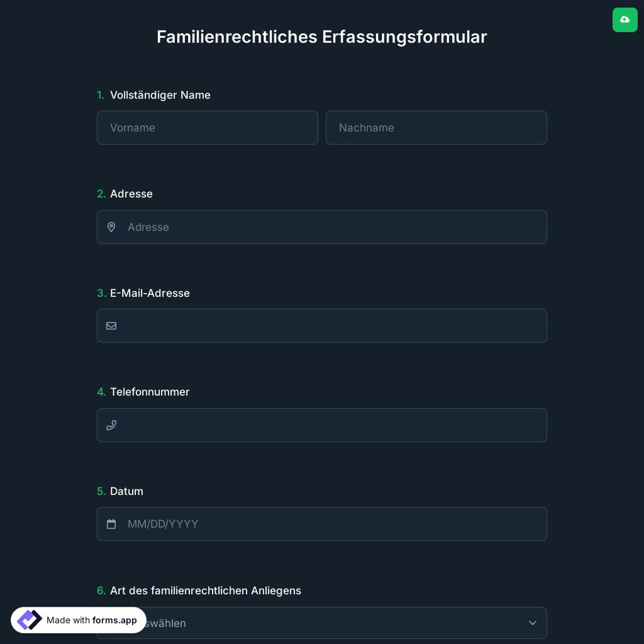Click the Made with forms.app badge
The width and height of the screenshot is (644, 644).
(x=77, y=620)
